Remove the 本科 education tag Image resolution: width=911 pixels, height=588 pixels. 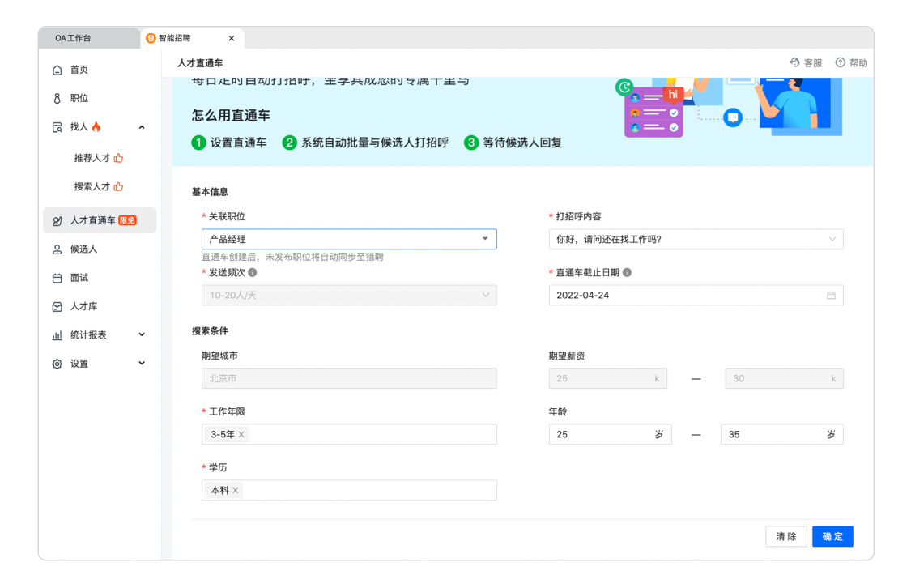click(236, 491)
